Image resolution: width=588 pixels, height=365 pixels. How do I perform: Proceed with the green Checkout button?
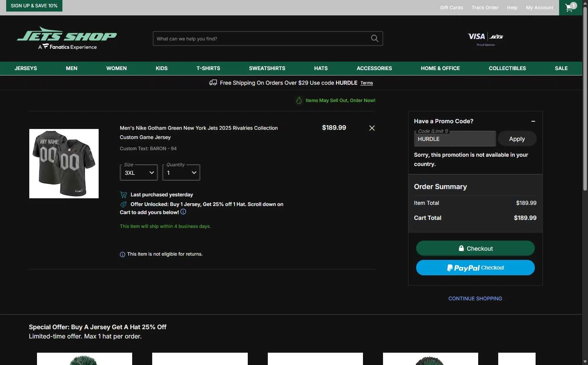[x=475, y=248]
